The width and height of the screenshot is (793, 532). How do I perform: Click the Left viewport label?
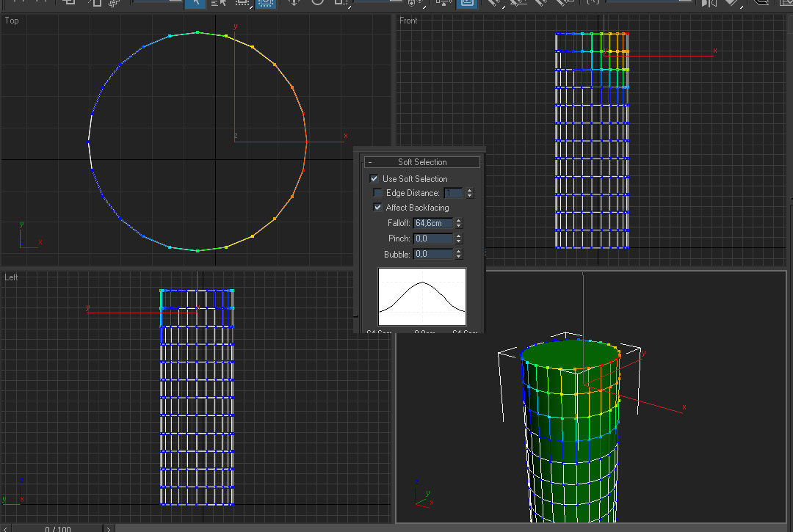(x=12, y=277)
